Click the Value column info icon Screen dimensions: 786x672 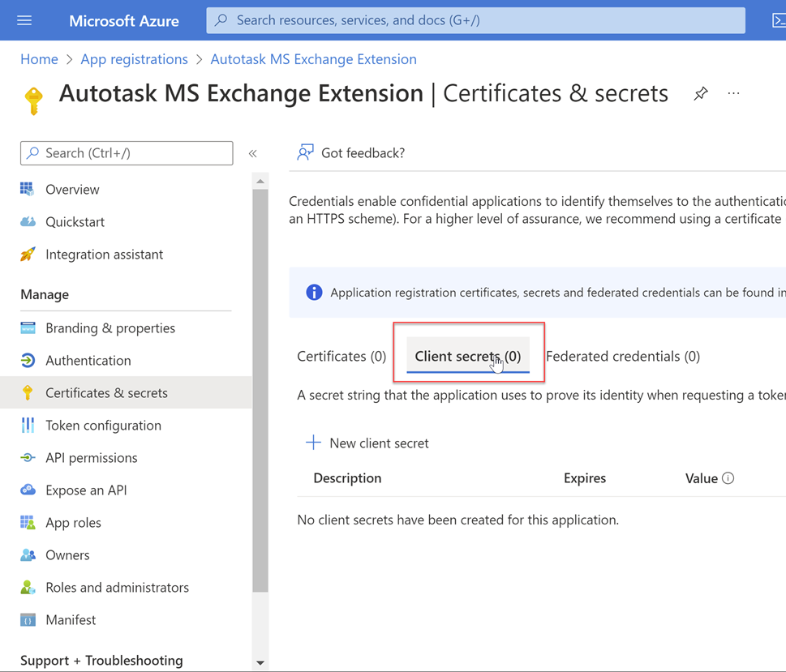[x=728, y=478]
